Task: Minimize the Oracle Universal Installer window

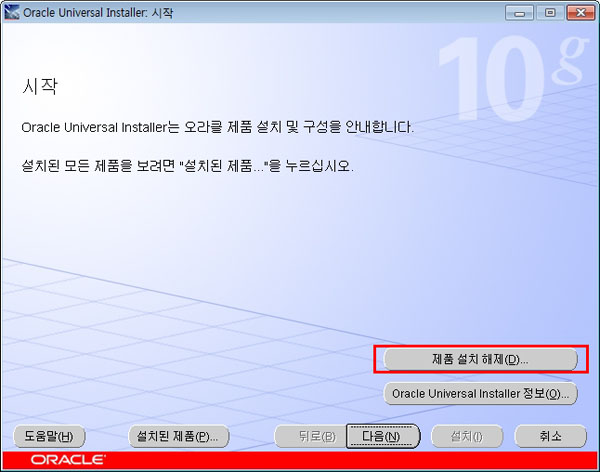Action: (519, 13)
